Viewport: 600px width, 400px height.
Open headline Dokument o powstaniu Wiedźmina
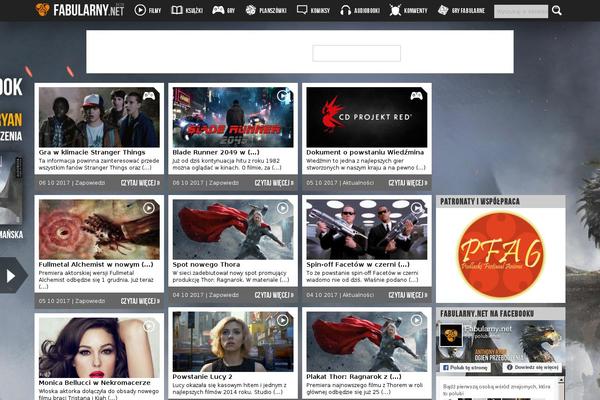[365, 152]
